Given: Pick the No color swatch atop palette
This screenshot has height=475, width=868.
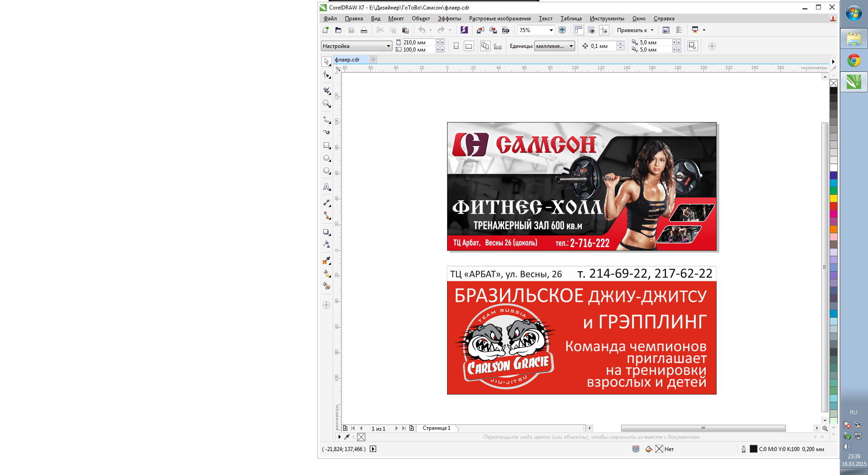Looking at the screenshot, I should (834, 83).
